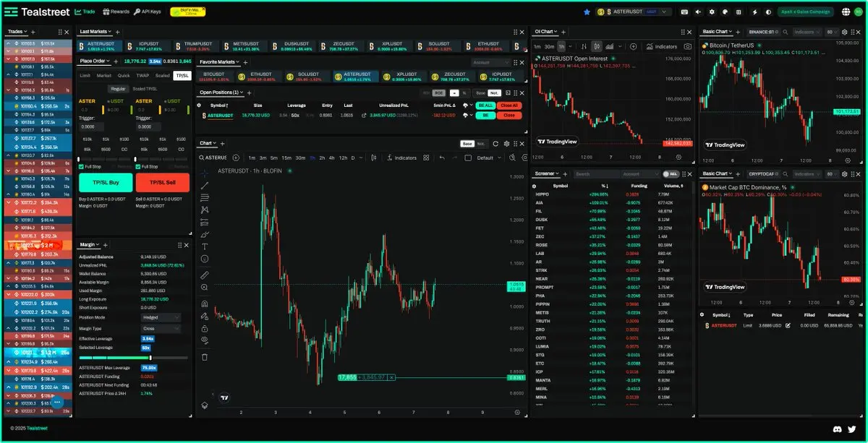
Task: Click the Screener search field
Action: click(x=596, y=174)
